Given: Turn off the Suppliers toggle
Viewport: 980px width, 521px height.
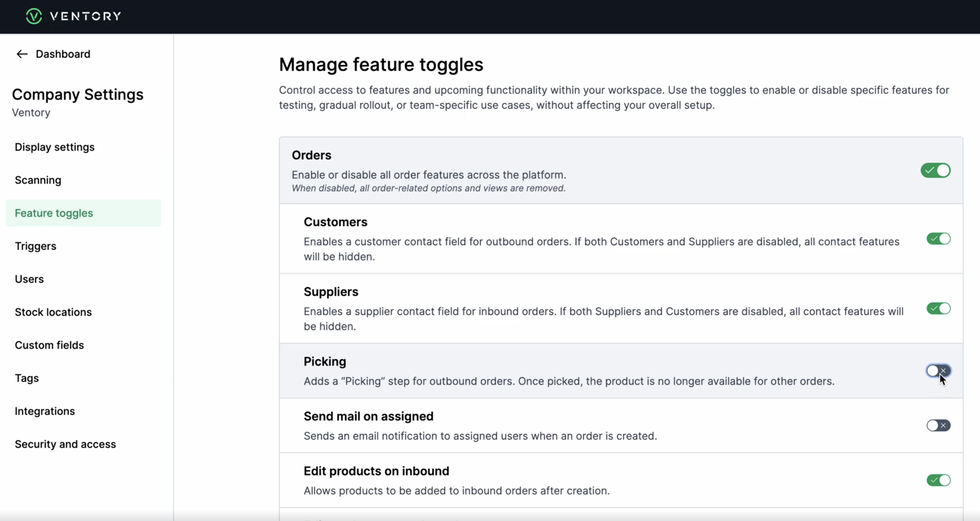Looking at the screenshot, I should coord(939,308).
